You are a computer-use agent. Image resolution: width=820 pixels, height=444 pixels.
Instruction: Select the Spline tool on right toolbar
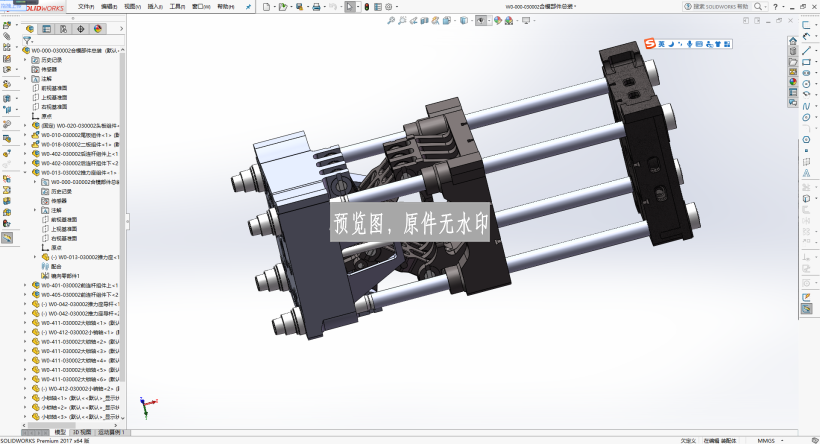(x=806, y=106)
